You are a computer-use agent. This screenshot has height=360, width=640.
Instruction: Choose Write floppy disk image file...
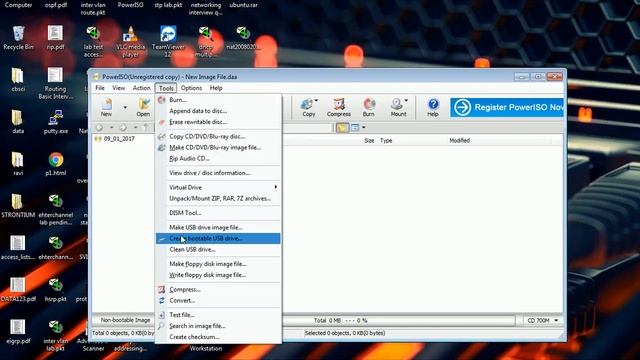click(218, 275)
